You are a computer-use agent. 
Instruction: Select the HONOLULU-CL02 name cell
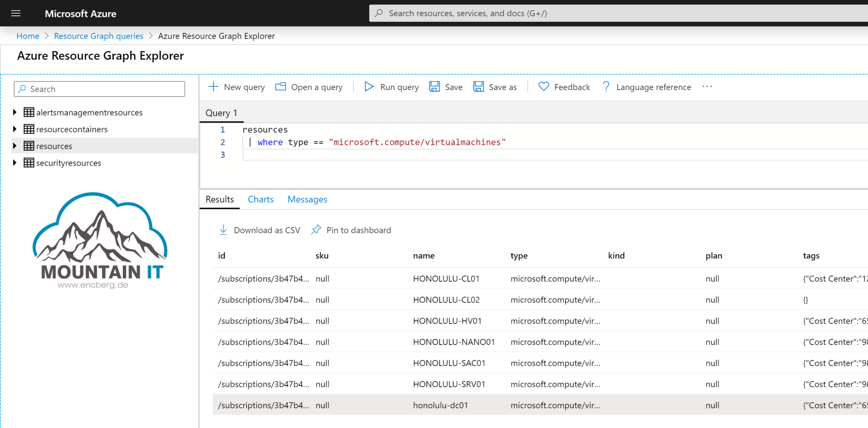[x=446, y=300]
